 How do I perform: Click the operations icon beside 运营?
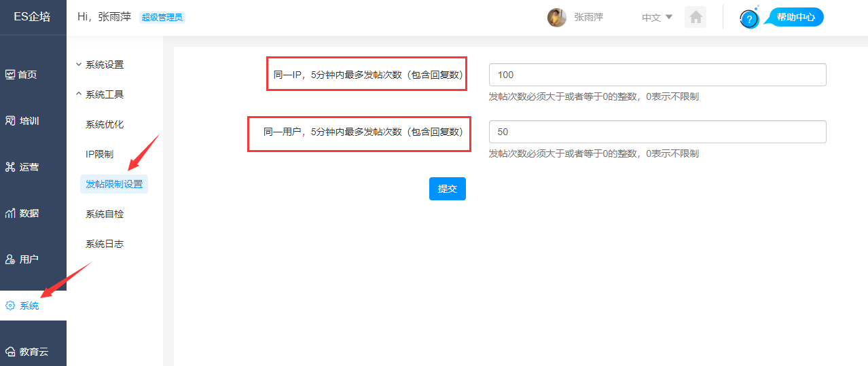(10, 167)
